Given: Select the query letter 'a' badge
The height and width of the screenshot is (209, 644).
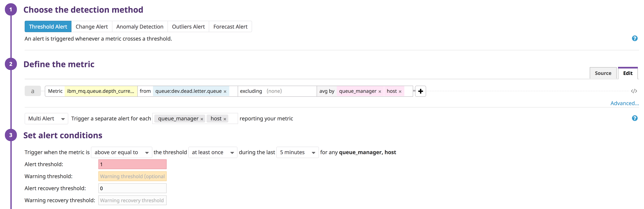Looking at the screenshot, I should click(32, 91).
